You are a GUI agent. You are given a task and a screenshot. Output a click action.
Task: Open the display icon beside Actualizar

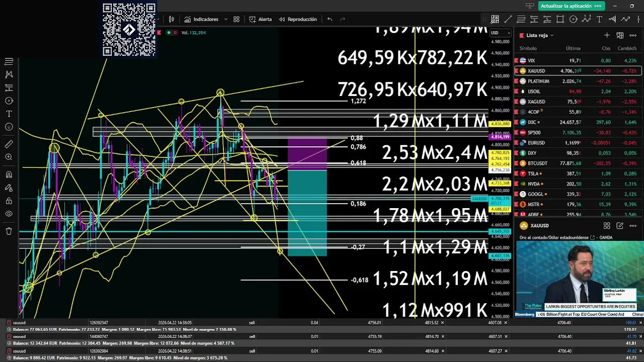point(529,6)
